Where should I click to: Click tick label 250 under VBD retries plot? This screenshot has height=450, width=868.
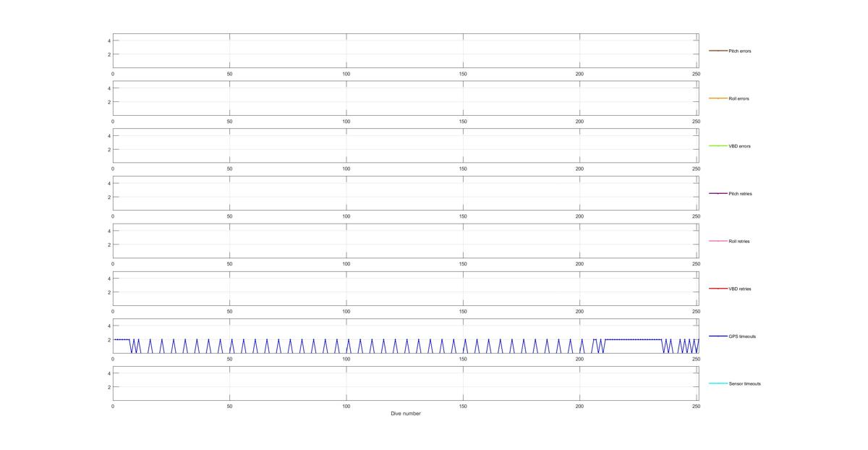[696, 312]
